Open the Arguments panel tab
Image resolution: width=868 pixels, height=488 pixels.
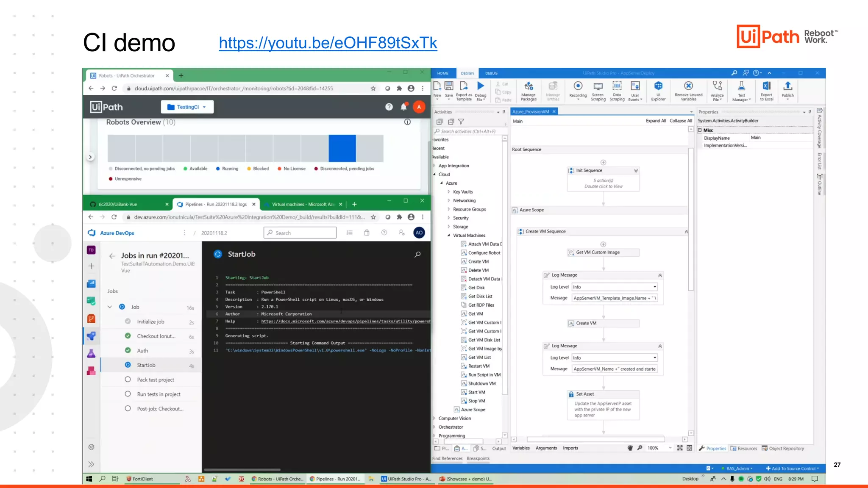(x=546, y=448)
